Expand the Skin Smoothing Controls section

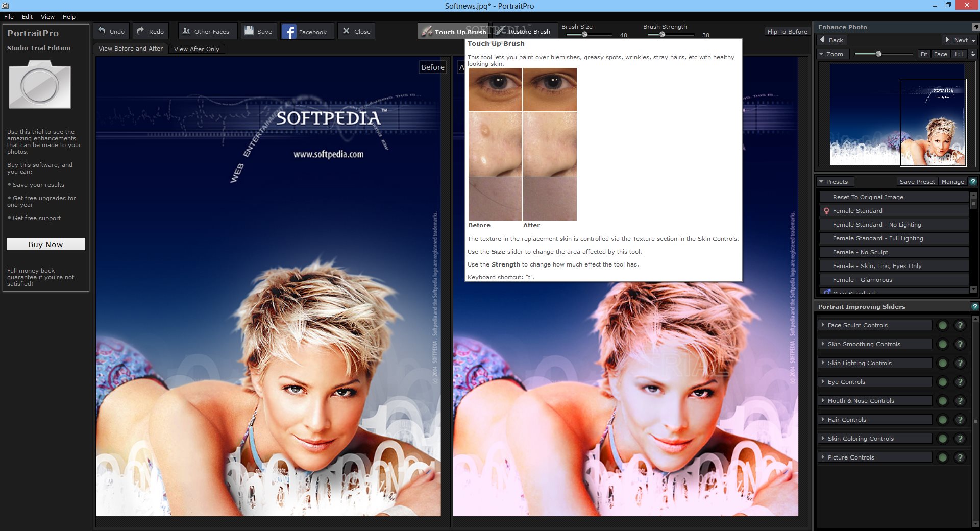[x=875, y=344]
